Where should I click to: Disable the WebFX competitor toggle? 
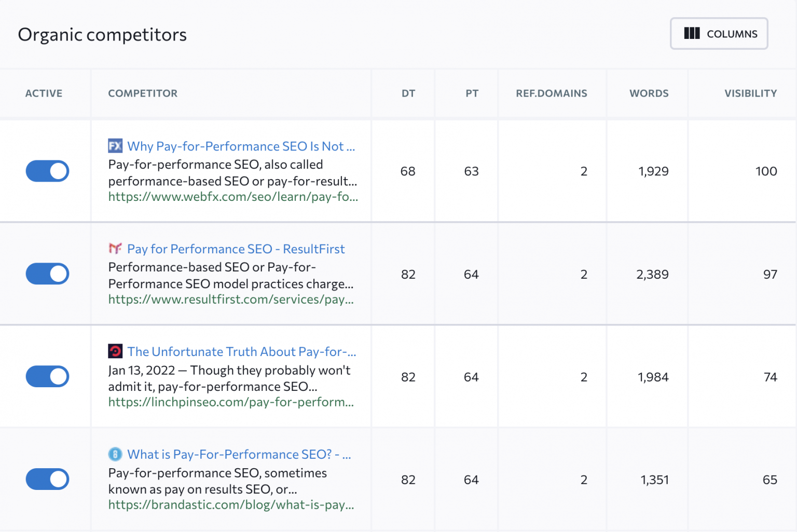[x=47, y=171]
